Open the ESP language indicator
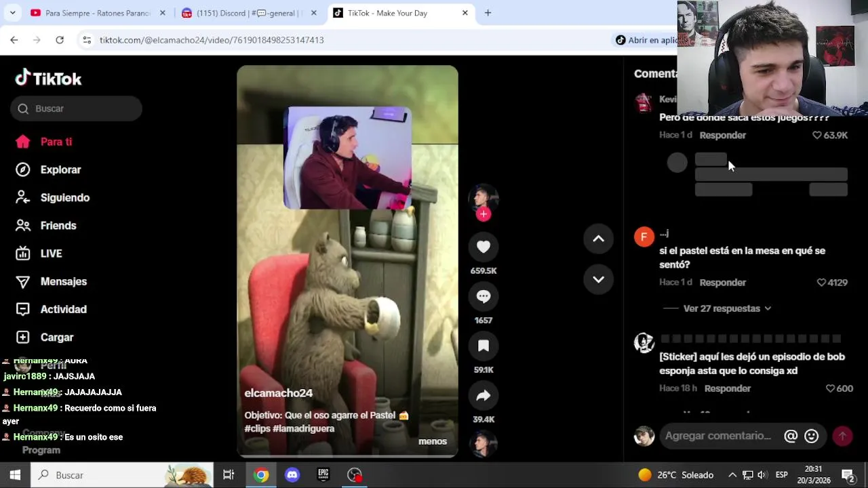The height and width of the screenshot is (488, 868). click(781, 475)
